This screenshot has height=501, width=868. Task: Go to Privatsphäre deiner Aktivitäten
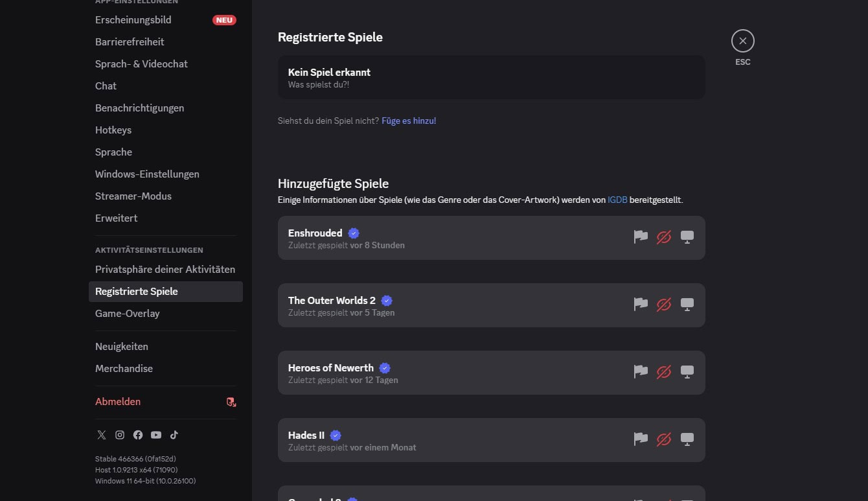tap(165, 270)
